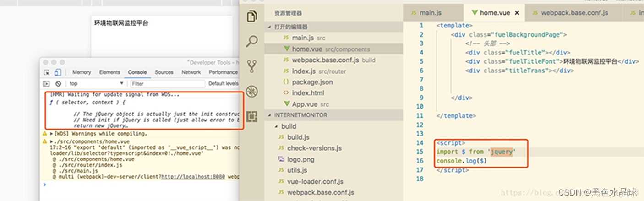This screenshot has width=644, height=201.
Task: Open the context dropdown showing top
Action: click(x=97, y=84)
